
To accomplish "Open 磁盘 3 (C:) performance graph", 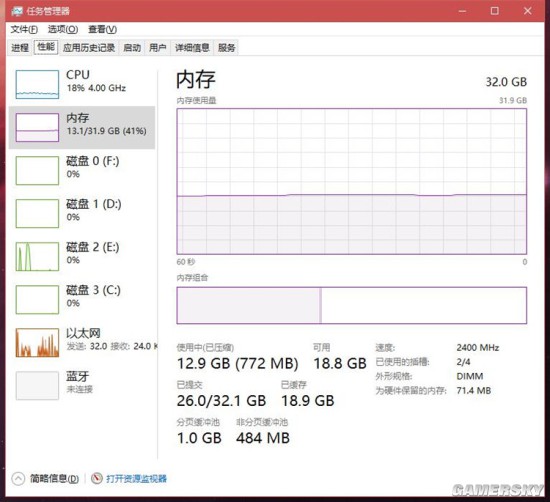I will click(x=37, y=300).
